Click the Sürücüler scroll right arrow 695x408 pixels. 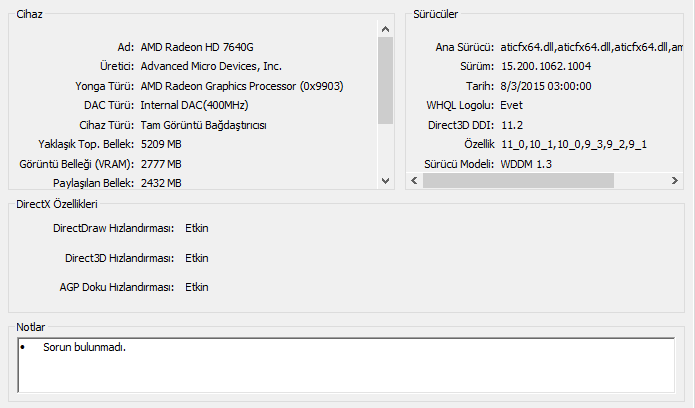[x=674, y=180]
